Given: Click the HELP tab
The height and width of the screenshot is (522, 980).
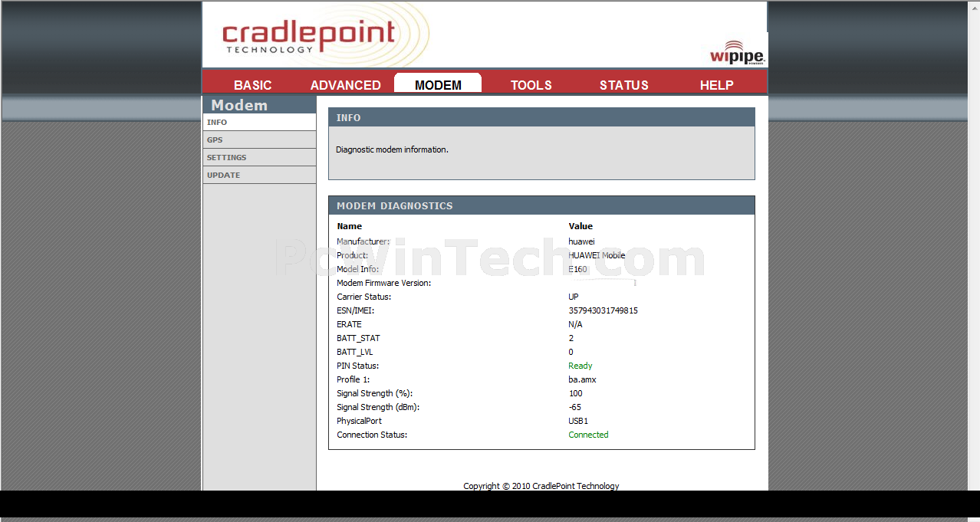Looking at the screenshot, I should click(x=716, y=85).
